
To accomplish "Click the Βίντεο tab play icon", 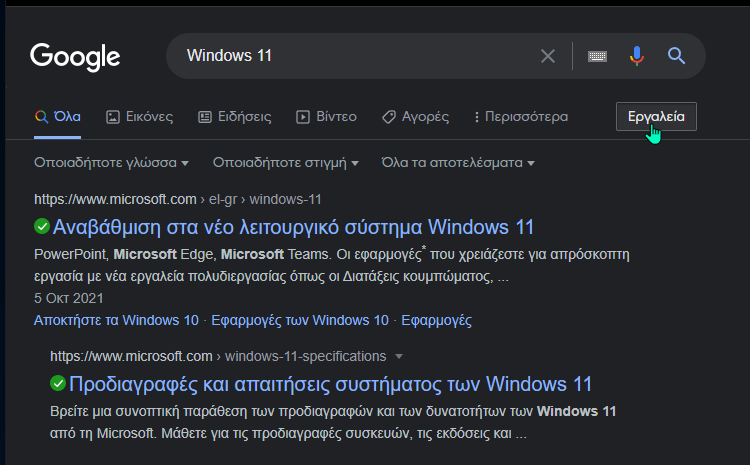I will pos(303,117).
